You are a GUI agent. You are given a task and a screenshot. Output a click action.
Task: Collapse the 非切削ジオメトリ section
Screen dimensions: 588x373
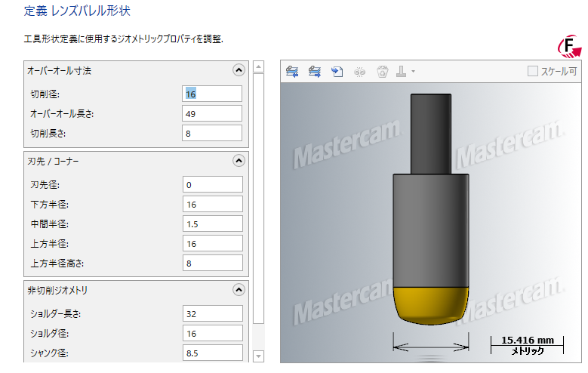point(239,290)
